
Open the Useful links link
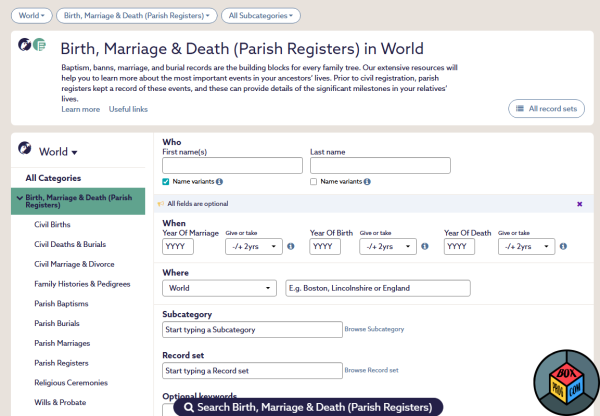tap(128, 109)
